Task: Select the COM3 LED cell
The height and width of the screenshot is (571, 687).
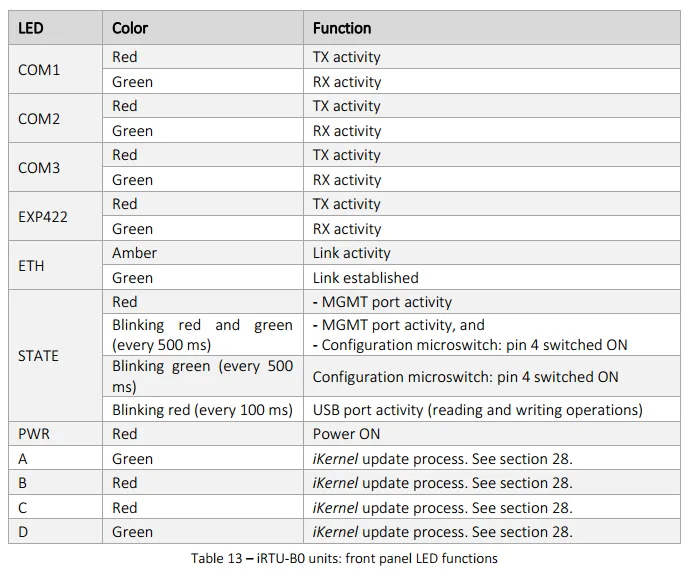Action: pos(55,167)
